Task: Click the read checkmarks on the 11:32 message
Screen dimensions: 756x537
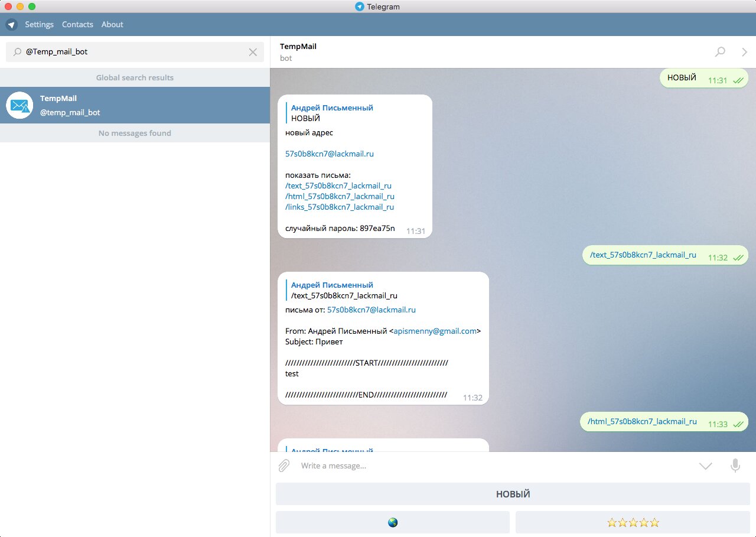Action: point(738,258)
